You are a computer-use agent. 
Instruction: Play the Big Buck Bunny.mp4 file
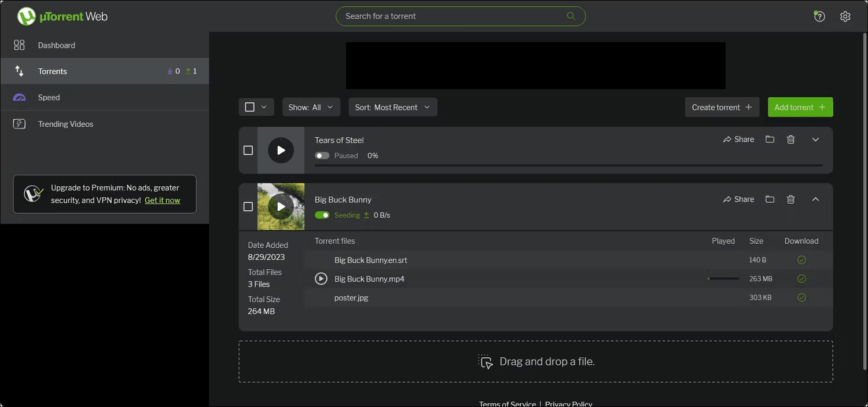coord(321,279)
